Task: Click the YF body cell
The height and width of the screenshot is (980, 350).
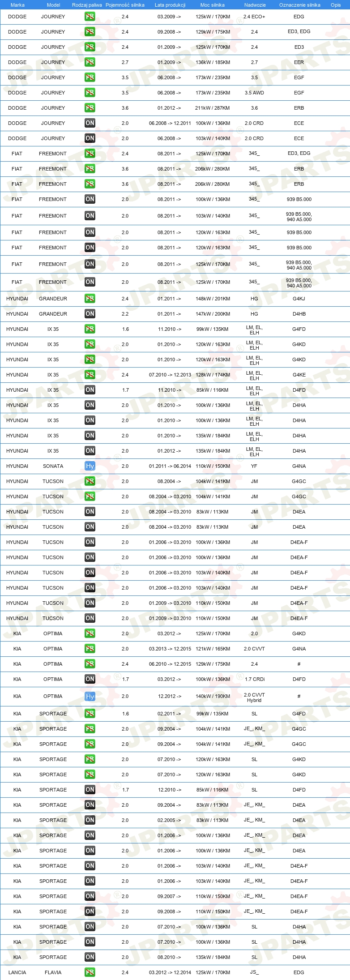Action: [254, 466]
